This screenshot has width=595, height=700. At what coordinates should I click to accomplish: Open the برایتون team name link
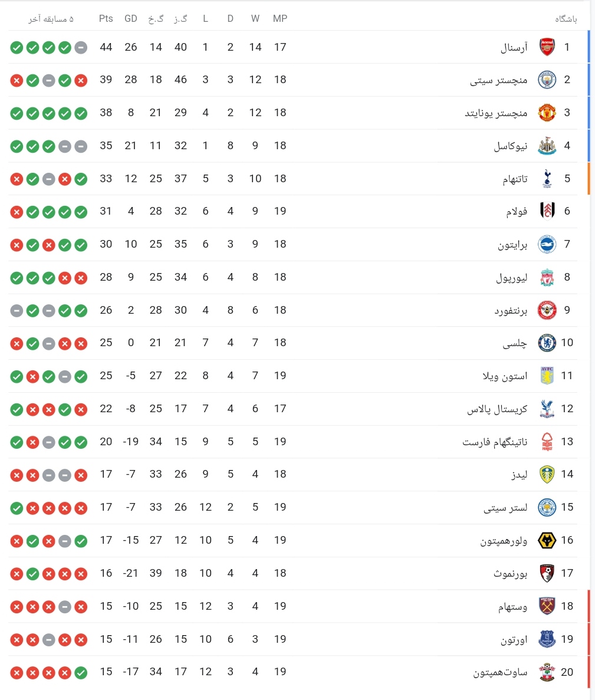click(512, 245)
